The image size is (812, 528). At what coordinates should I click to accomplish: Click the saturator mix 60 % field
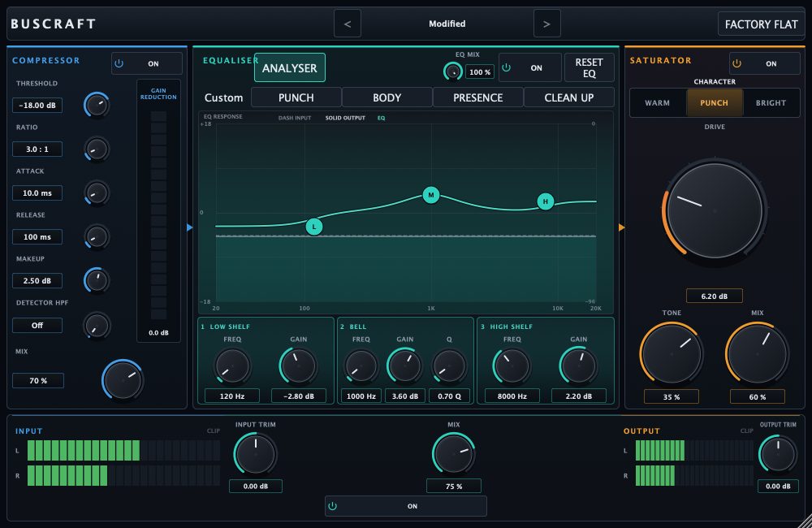click(758, 397)
